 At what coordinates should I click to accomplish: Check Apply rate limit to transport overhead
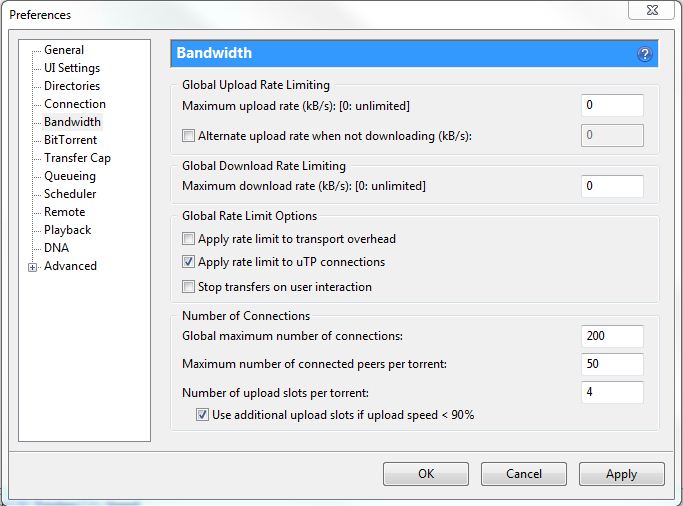point(188,239)
